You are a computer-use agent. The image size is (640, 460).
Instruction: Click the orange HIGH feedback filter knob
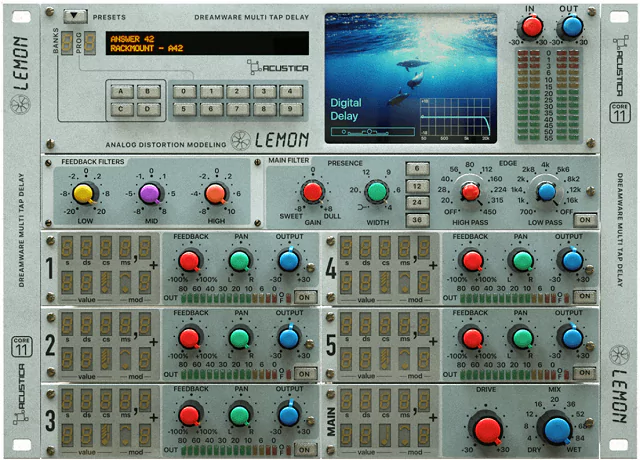click(216, 193)
